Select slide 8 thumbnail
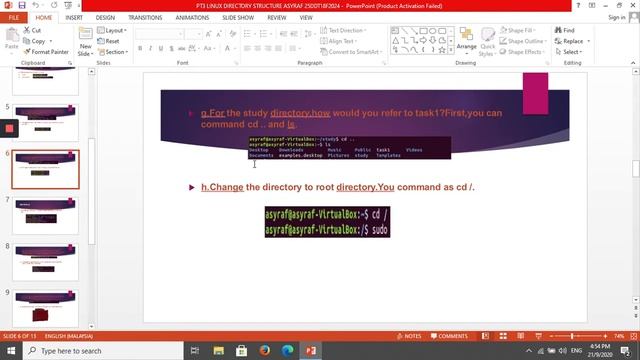 coord(45,262)
